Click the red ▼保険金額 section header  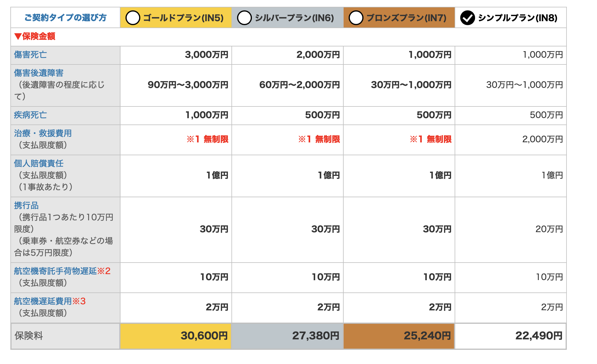point(35,36)
